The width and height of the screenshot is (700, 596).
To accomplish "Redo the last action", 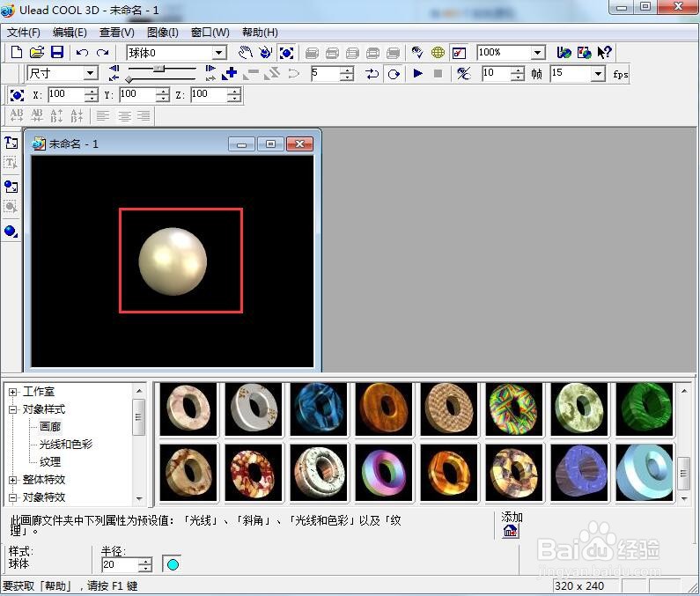I will coord(103,53).
